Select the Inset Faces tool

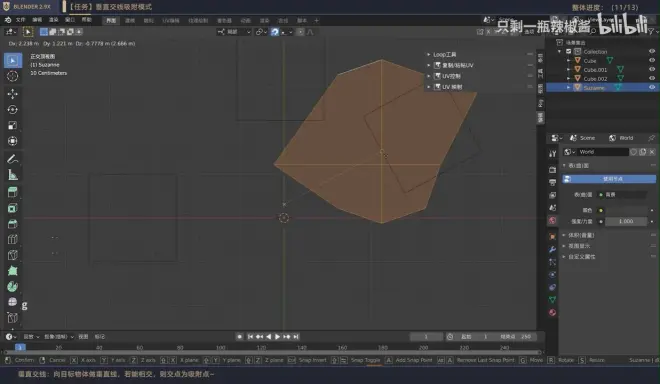click(13, 208)
